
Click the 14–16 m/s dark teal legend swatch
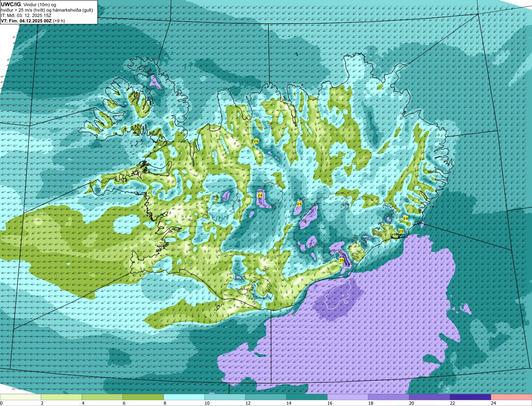[307, 397]
